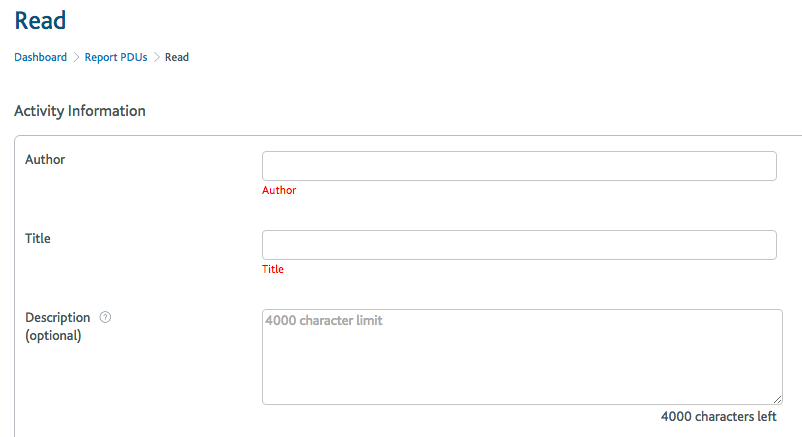Click the chevron between Dashboard and Report PDUs
This screenshot has width=802, height=437.
click(76, 57)
